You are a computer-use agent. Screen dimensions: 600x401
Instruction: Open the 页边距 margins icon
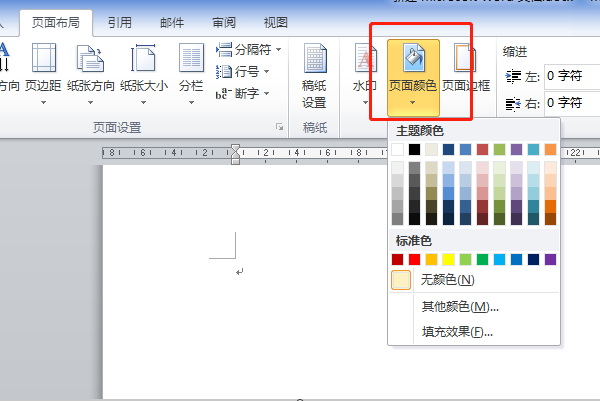(44, 58)
